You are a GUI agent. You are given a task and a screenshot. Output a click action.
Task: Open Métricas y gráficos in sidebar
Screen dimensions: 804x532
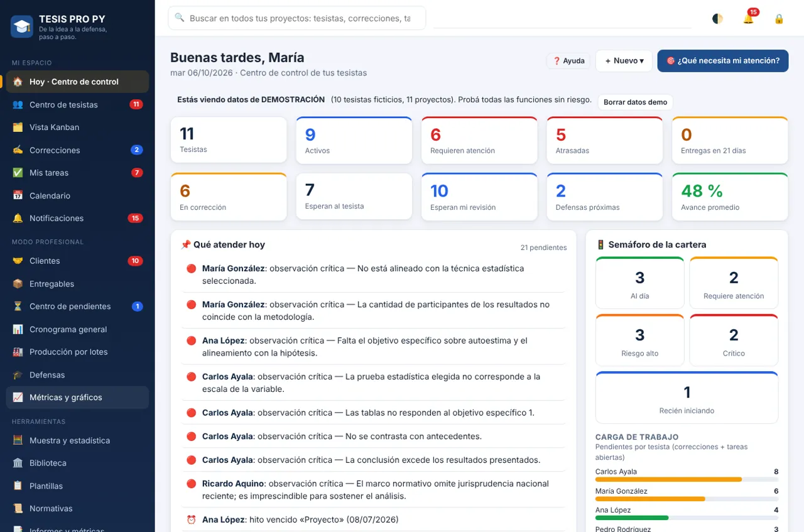[x=77, y=398]
